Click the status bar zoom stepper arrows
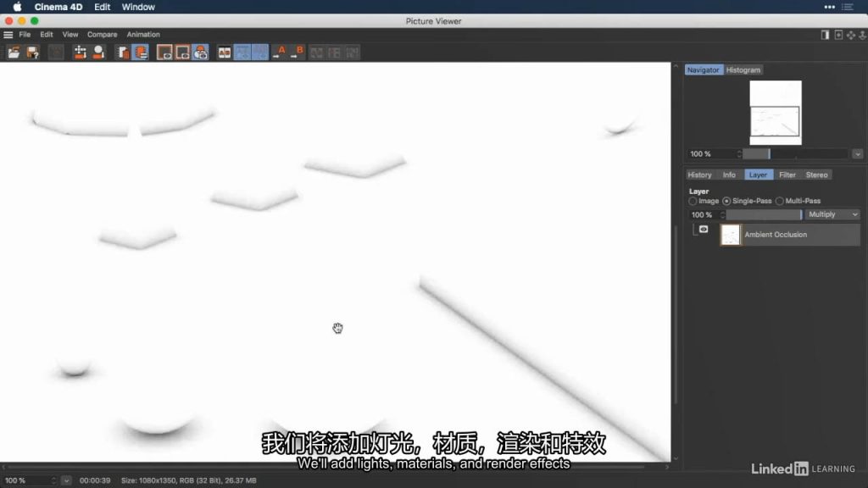The width and height of the screenshot is (868, 488). coord(53,481)
